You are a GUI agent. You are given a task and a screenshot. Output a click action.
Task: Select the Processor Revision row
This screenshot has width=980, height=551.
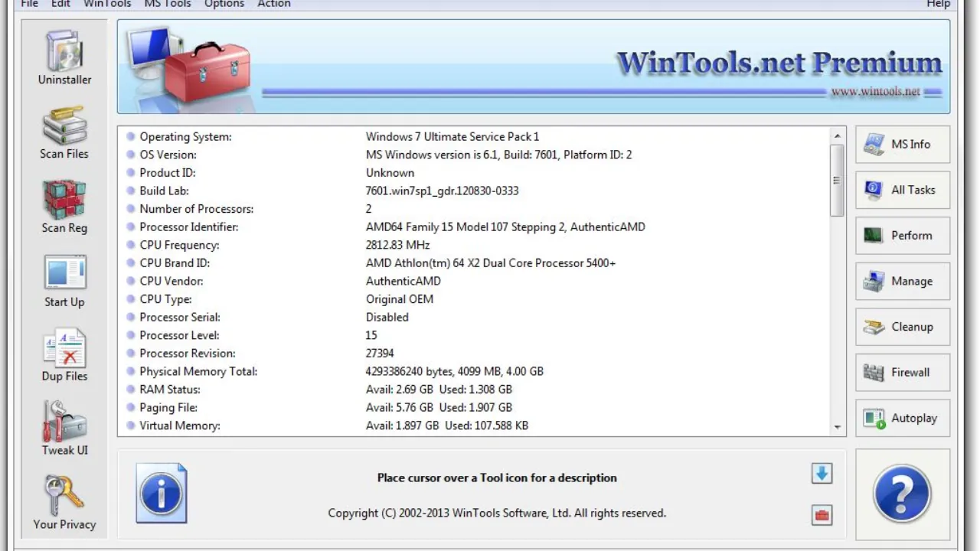[475, 354]
